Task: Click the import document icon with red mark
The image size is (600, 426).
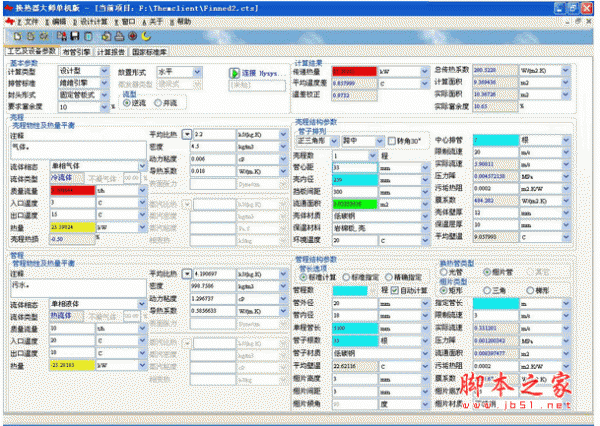Action: click(62, 36)
